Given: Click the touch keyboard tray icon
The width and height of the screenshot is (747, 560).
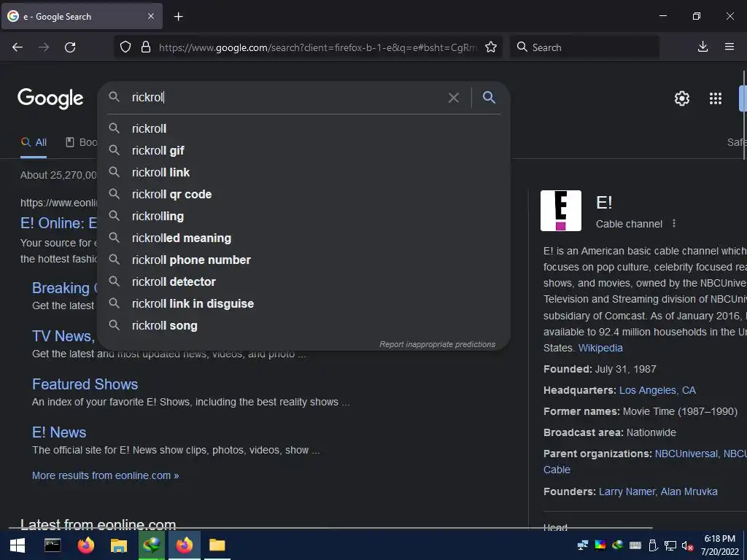Looking at the screenshot, I should [635, 545].
